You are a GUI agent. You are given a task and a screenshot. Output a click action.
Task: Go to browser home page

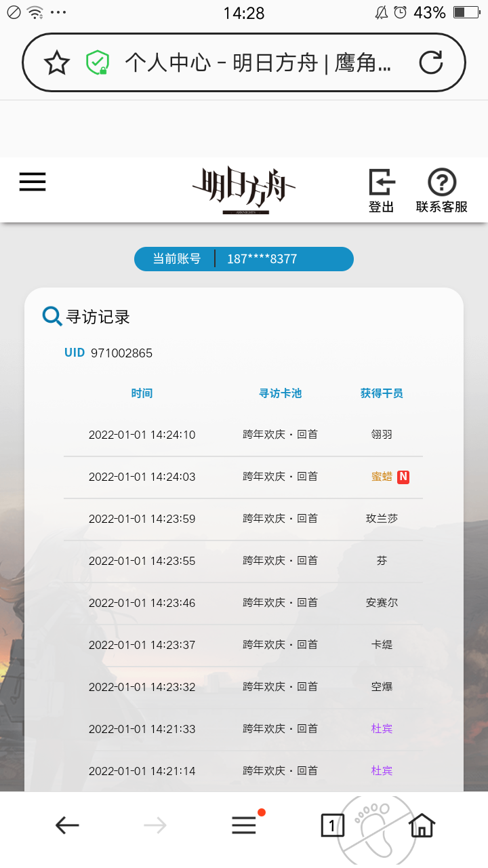pos(422,825)
